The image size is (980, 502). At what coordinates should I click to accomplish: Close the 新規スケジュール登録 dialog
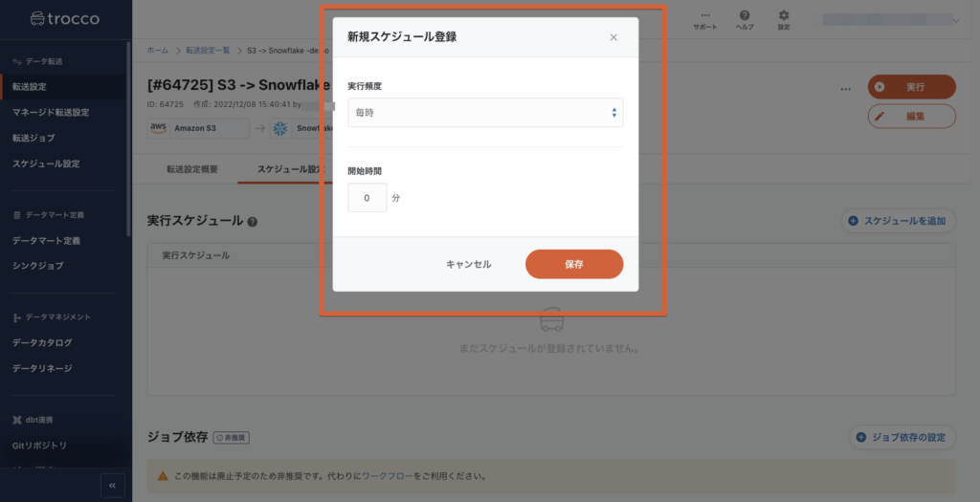tap(613, 37)
